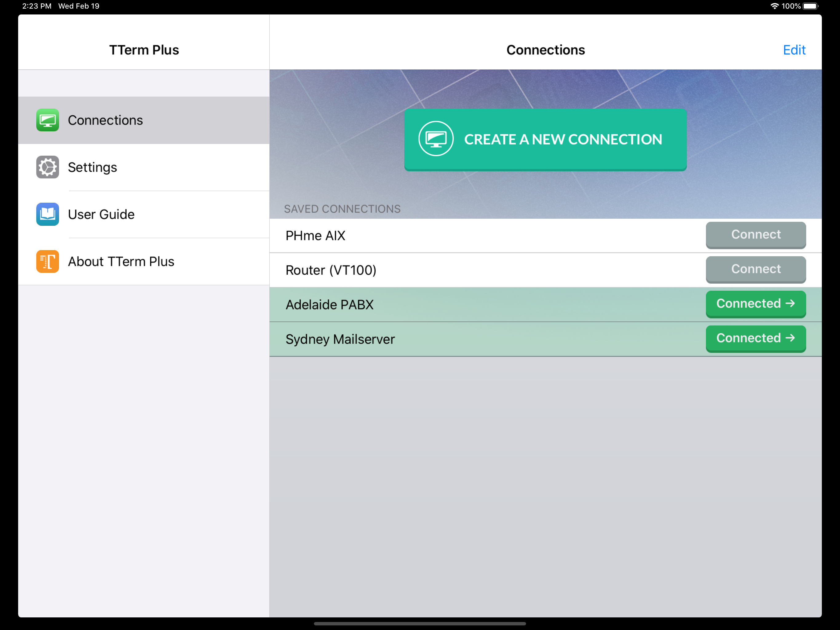The width and height of the screenshot is (840, 630).
Task: Tap the Wed Feb 19 date
Action: click(79, 6)
